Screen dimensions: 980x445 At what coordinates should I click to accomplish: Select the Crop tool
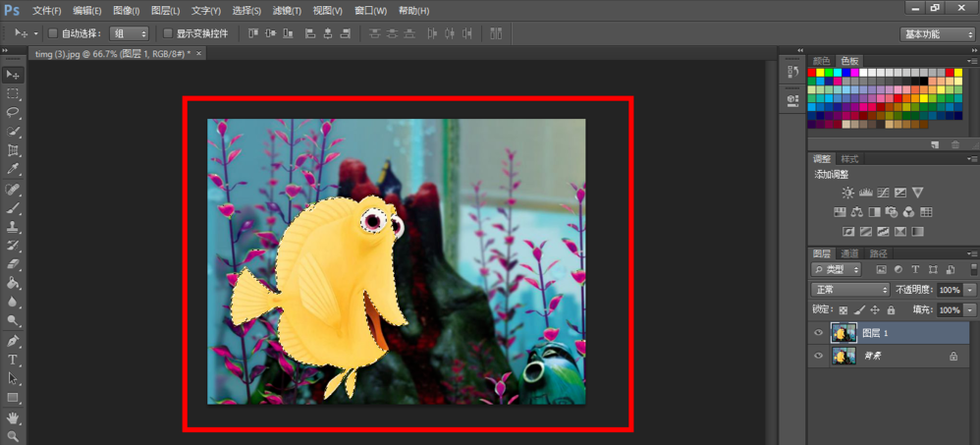(13, 150)
